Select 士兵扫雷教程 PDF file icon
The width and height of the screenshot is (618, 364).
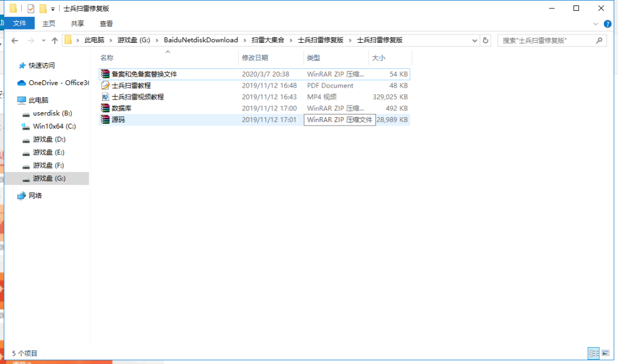(105, 85)
